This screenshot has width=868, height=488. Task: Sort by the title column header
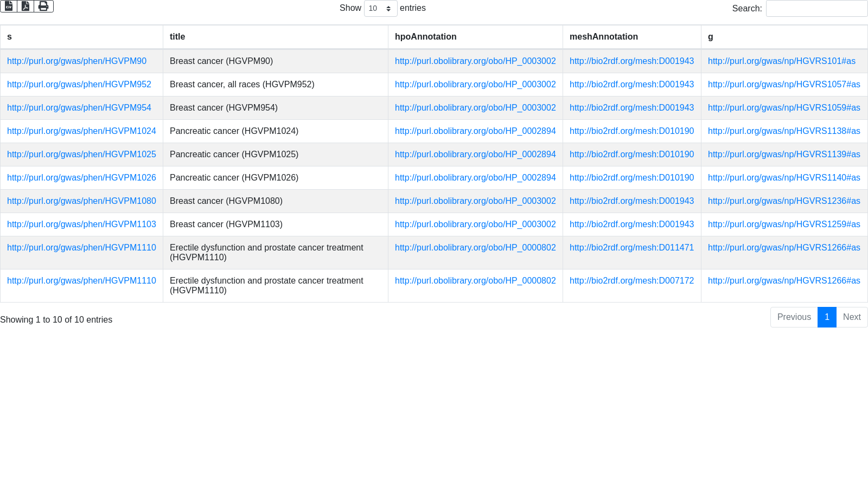coord(177,37)
